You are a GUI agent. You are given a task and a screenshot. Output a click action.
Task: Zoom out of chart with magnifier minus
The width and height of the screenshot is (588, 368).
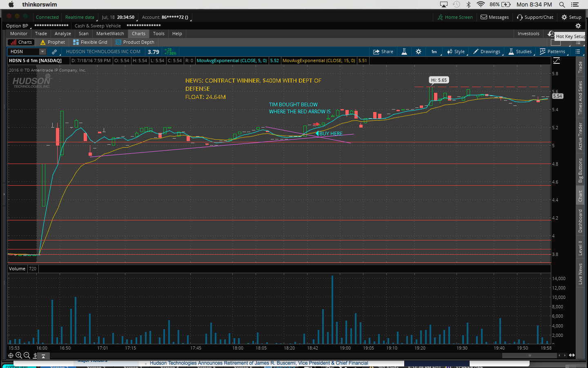(x=27, y=356)
